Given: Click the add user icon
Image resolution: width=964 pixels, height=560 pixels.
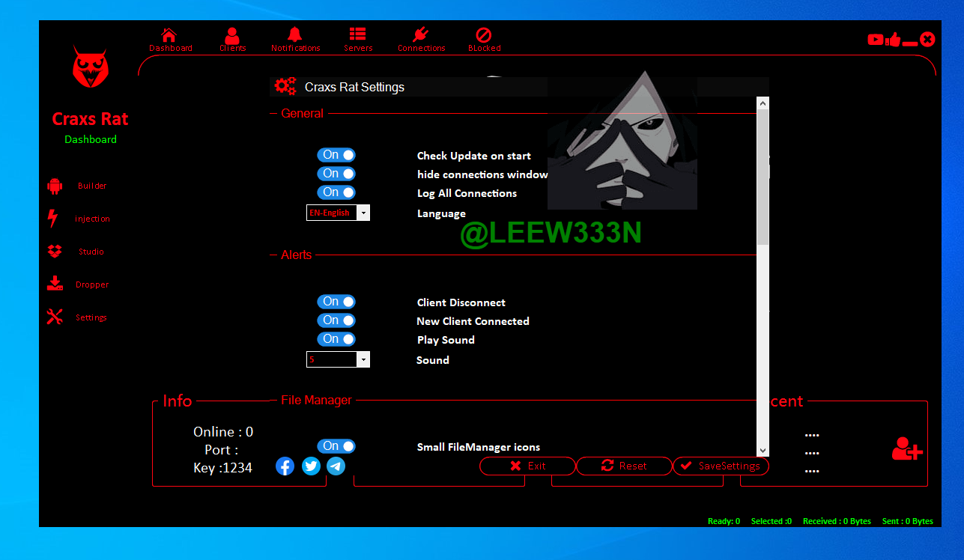Looking at the screenshot, I should pyautogui.click(x=906, y=448).
